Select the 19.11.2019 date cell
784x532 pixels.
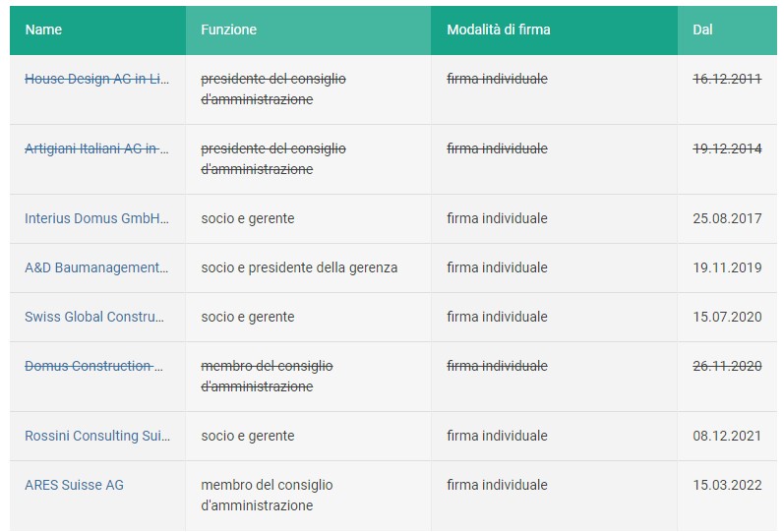pos(727,268)
